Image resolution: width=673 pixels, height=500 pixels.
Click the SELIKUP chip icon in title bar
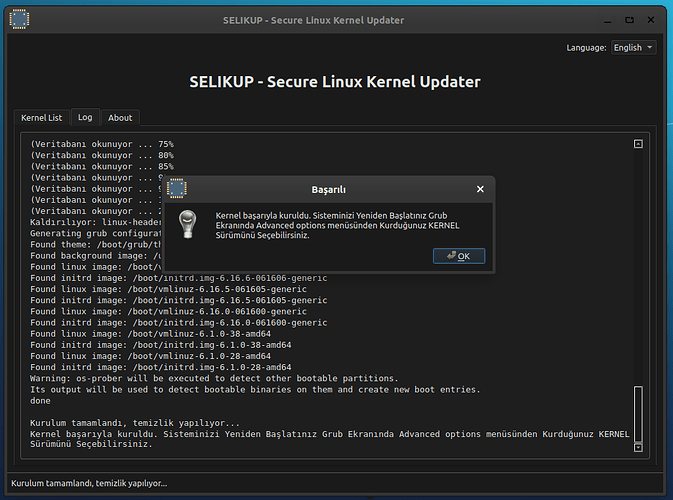coord(19,19)
